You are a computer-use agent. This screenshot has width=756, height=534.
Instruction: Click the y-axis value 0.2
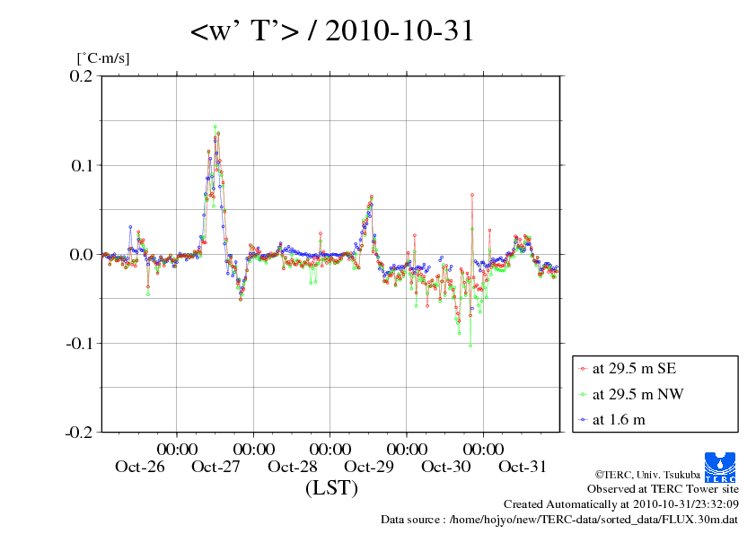tap(81, 75)
